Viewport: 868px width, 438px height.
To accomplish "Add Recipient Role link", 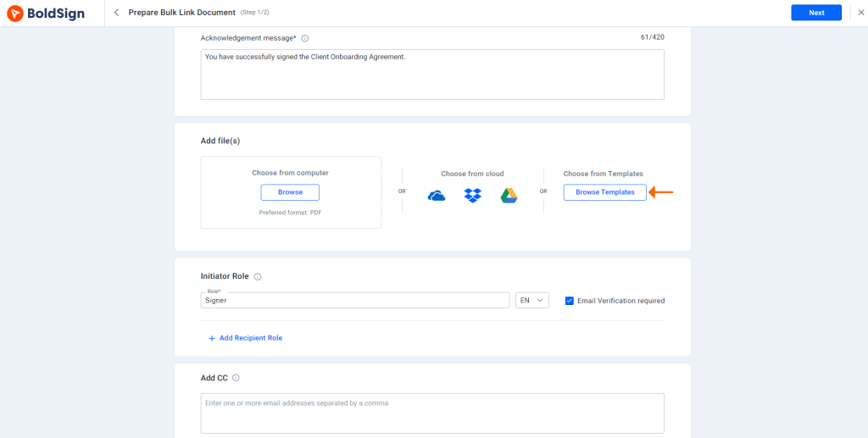I will [251, 338].
